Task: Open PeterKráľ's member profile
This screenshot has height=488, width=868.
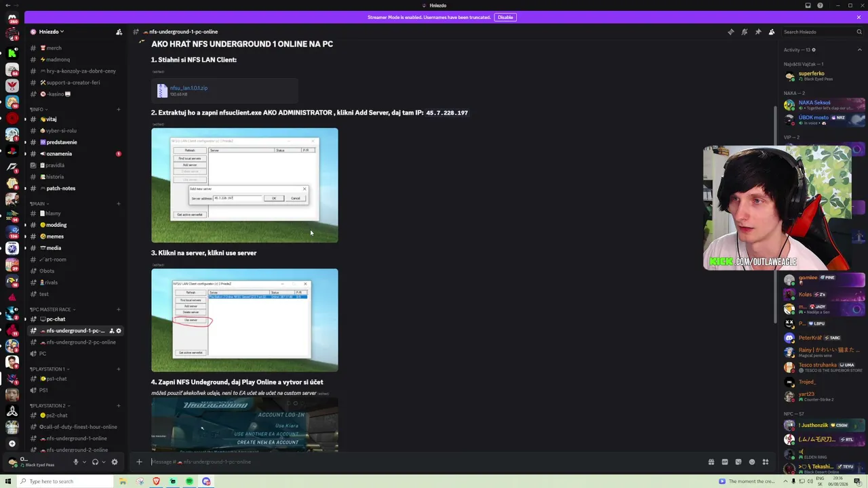Action: 824,338
